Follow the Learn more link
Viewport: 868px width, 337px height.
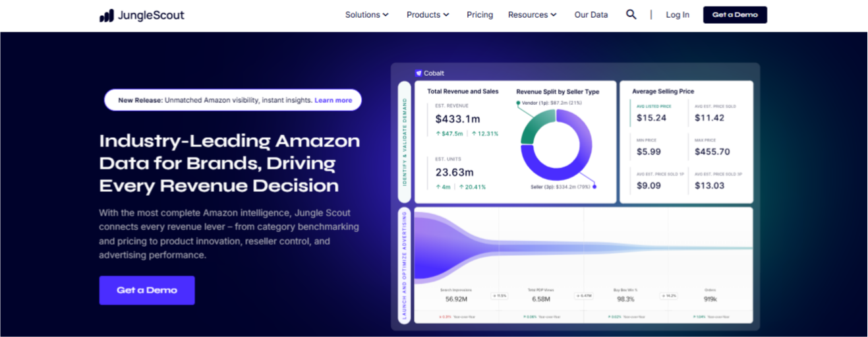(333, 100)
